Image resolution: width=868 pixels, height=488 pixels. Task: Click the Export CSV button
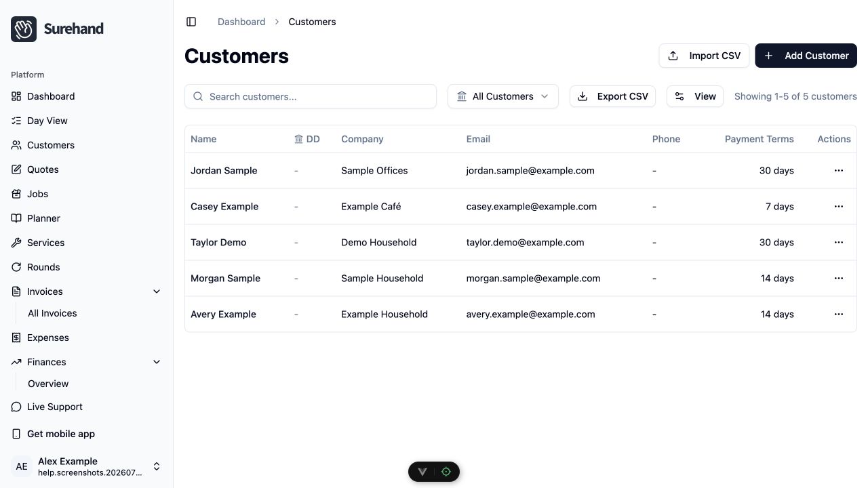(x=612, y=96)
